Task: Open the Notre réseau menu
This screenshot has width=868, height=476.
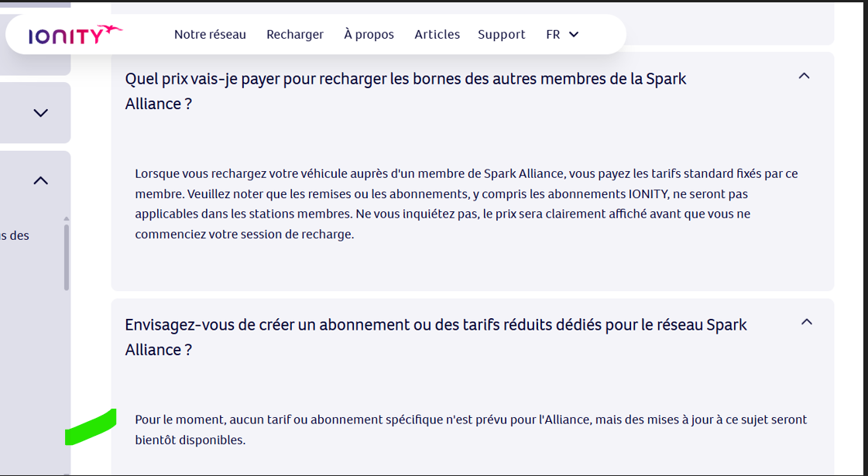Action: (210, 34)
